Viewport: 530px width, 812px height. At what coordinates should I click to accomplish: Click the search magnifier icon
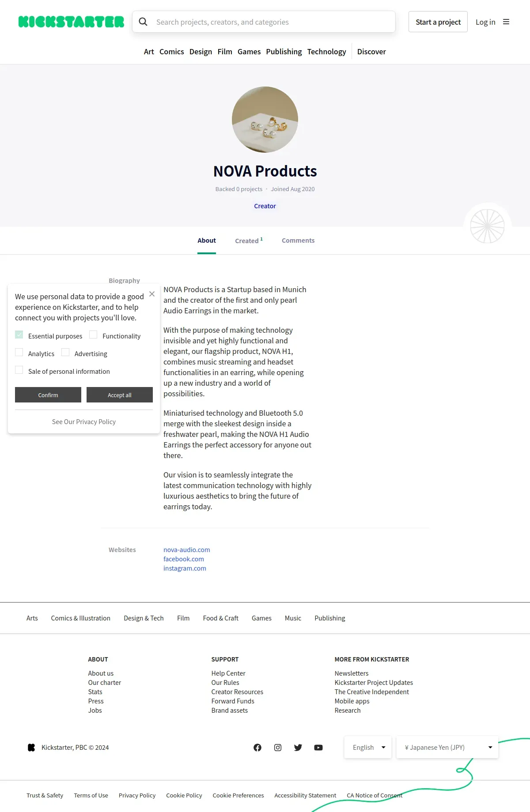tap(143, 22)
